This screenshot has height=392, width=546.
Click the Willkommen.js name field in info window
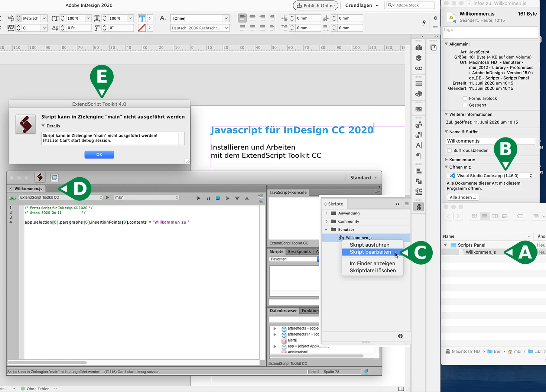click(490, 141)
